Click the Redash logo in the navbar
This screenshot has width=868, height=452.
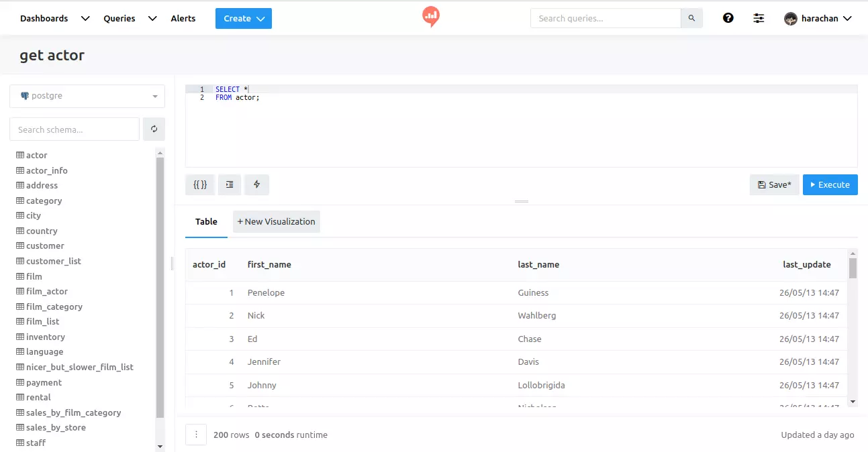(430, 17)
